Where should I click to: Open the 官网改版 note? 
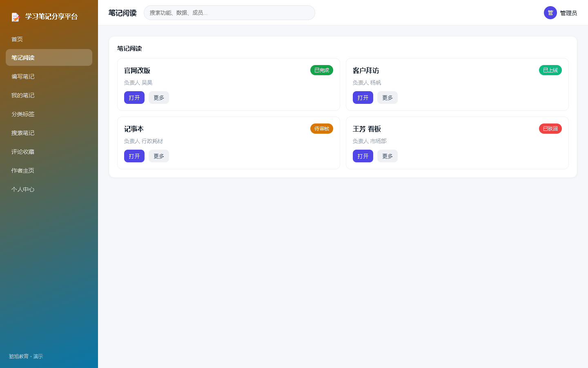click(x=134, y=98)
